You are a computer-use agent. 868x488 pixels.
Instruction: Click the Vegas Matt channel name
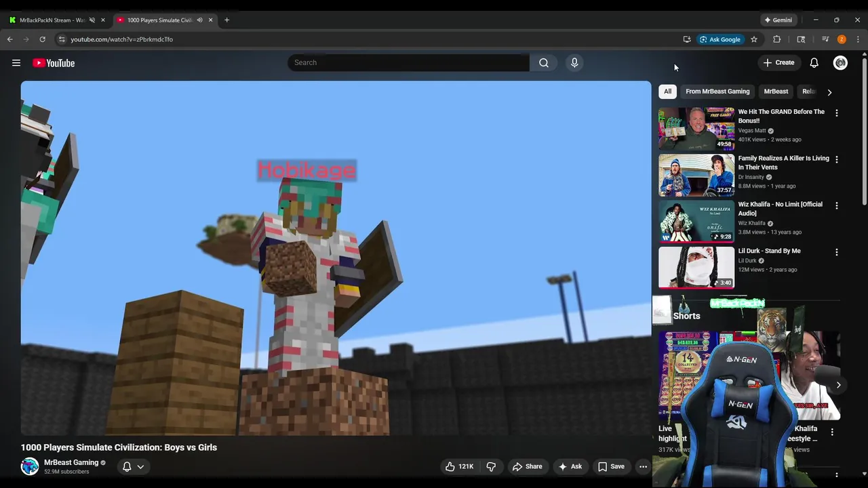pos(751,131)
